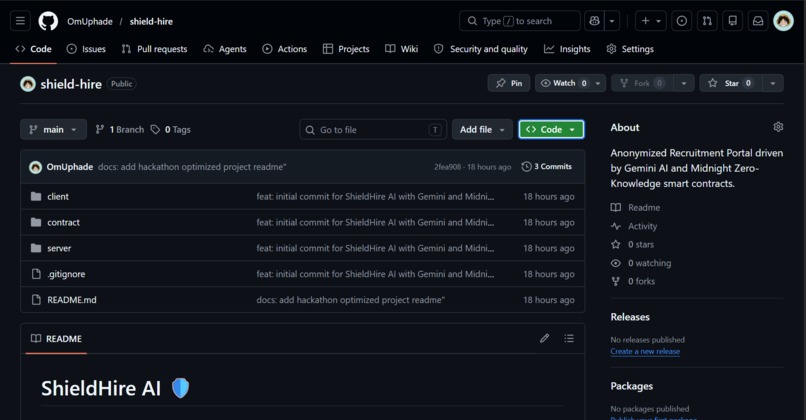This screenshot has height=420, width=806.
Task: Switch to the Issues tab
Action: pos(86,49)
